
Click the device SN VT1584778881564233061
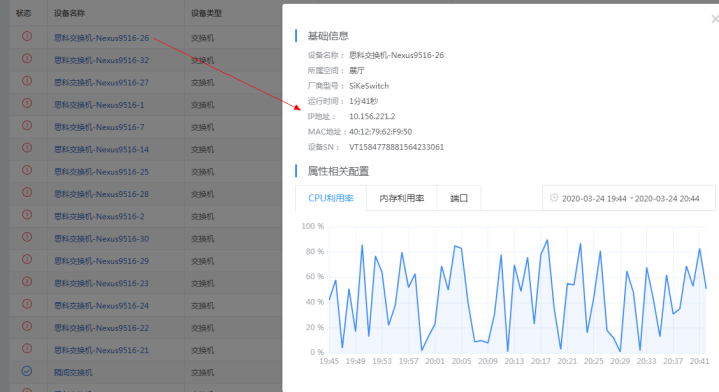click(x=396, y=147)
